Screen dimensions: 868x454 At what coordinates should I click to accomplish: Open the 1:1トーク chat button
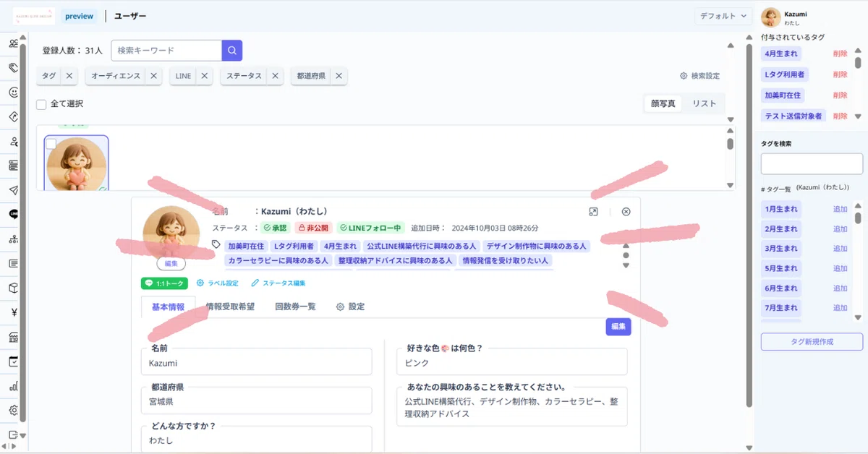[x=164, y=283]
